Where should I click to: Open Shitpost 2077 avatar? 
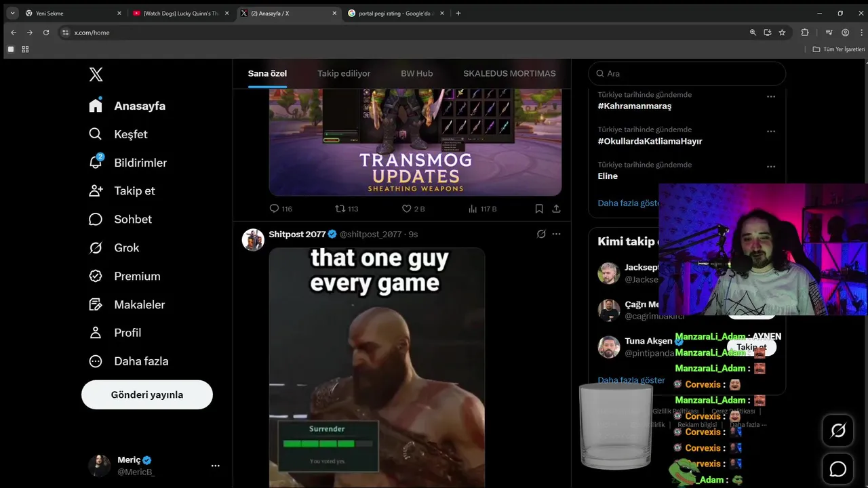[x=253, y=239]
